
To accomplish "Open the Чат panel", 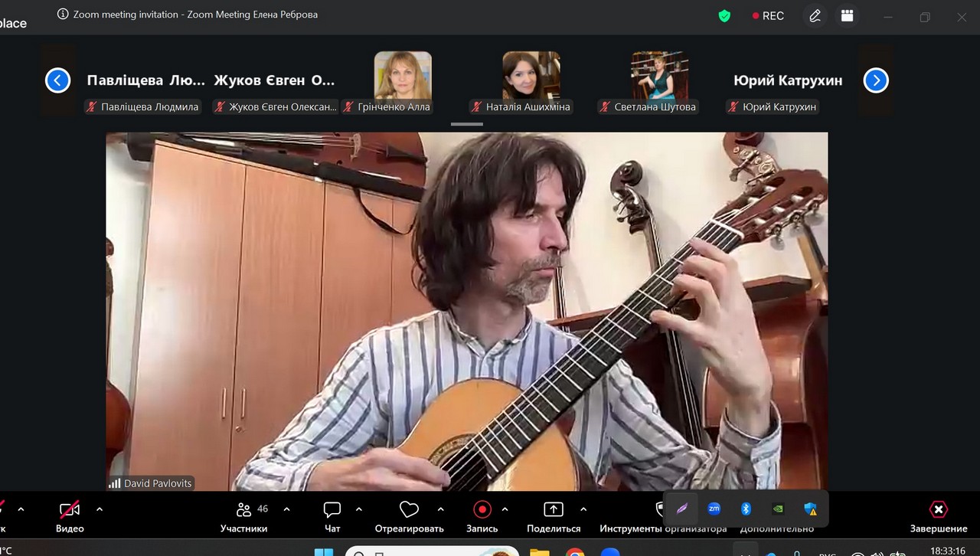I will pyautogui.click(x=332, y=510).
